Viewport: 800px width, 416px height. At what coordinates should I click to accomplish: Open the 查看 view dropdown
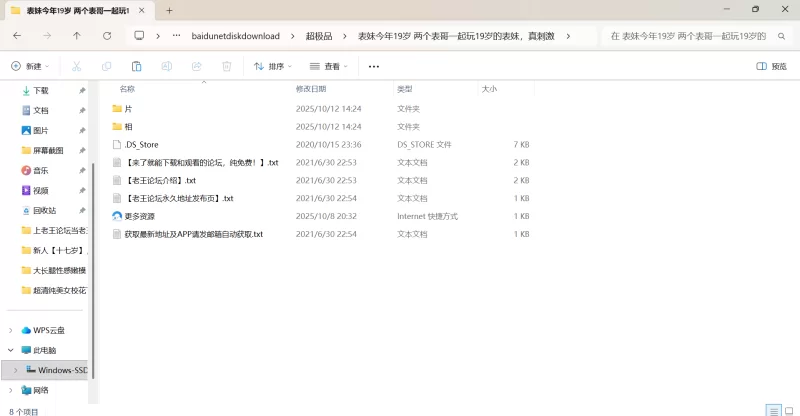pyautogui.click(x=330, y=66)
